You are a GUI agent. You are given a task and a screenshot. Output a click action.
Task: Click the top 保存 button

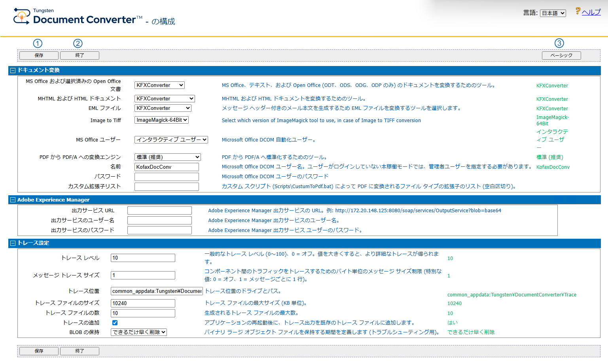click(39, 55)
